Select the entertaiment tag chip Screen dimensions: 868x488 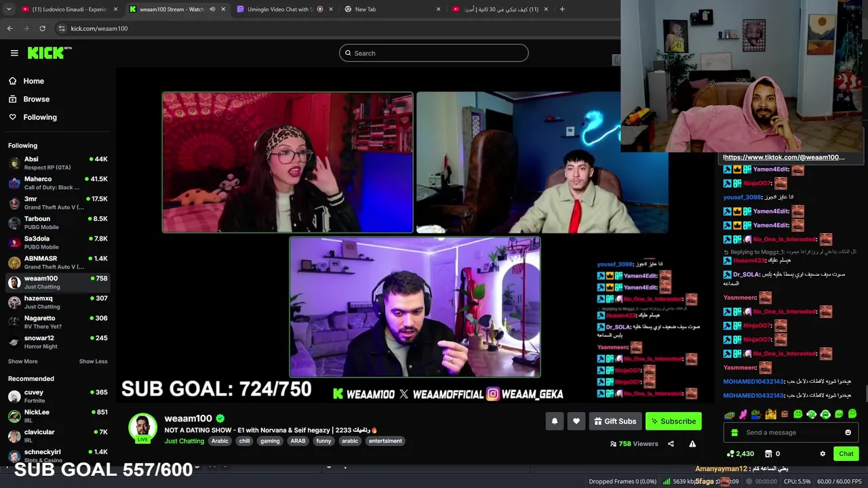[385, 441]
